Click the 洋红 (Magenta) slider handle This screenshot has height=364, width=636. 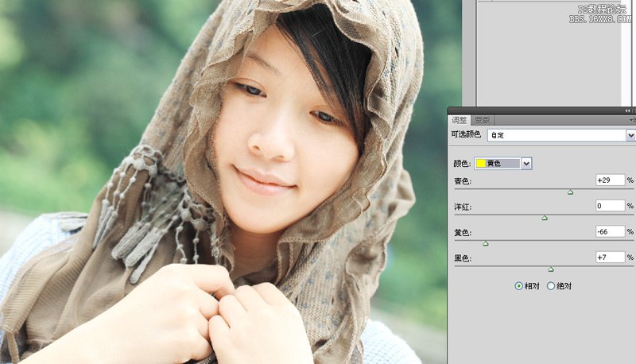coord(545,218)
